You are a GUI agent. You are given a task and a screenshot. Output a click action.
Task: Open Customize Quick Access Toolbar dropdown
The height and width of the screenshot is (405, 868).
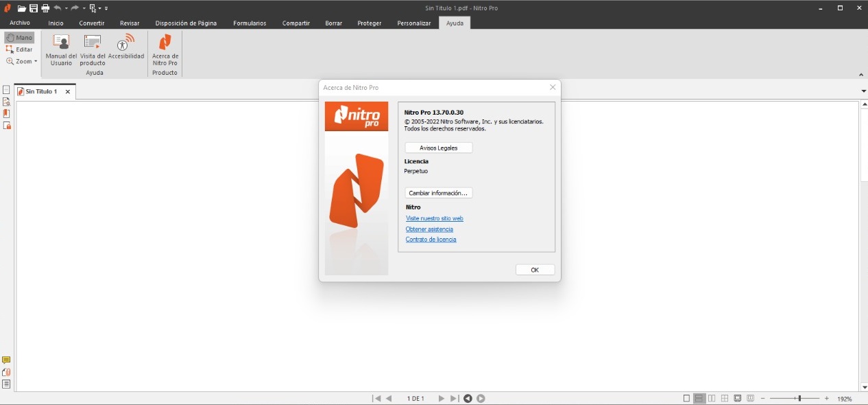107,9
